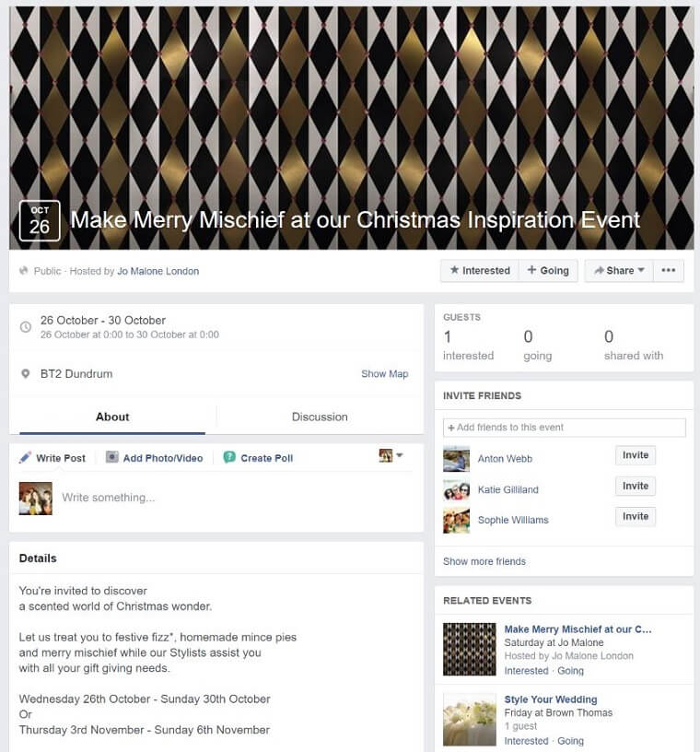The image size is (700, 752).
Task: Click the Write Post pencil icon
Action: point(25,457)
